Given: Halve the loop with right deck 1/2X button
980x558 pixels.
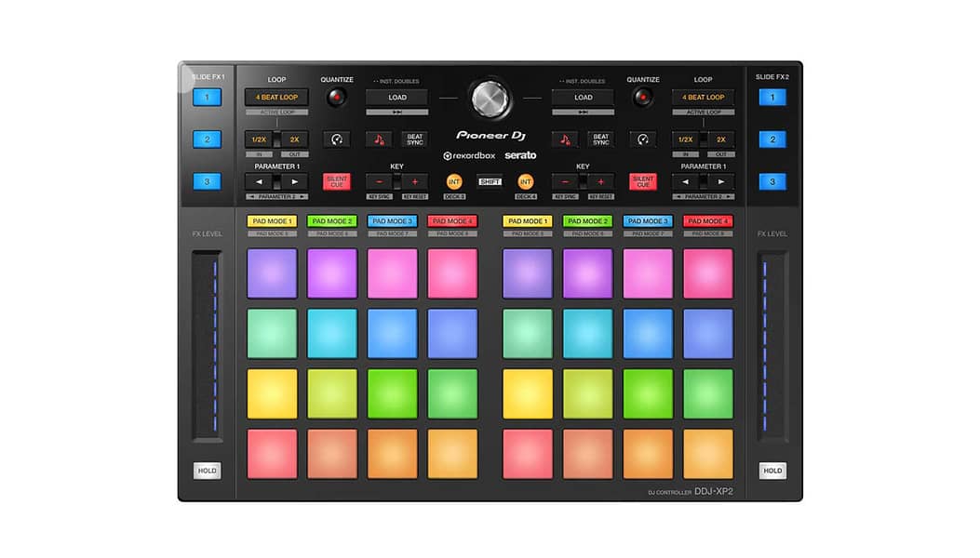Looking at the screenshot, I should [686, 139].
